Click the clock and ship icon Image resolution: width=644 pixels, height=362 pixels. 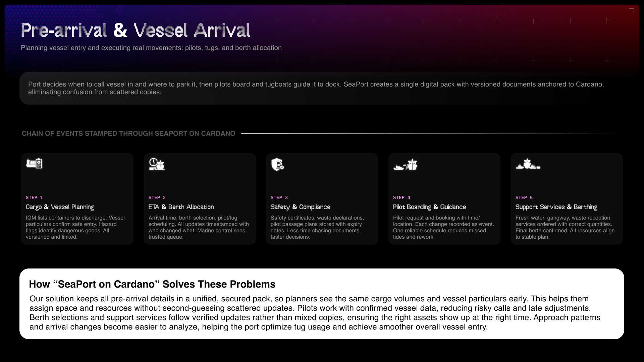click(157, 164)
